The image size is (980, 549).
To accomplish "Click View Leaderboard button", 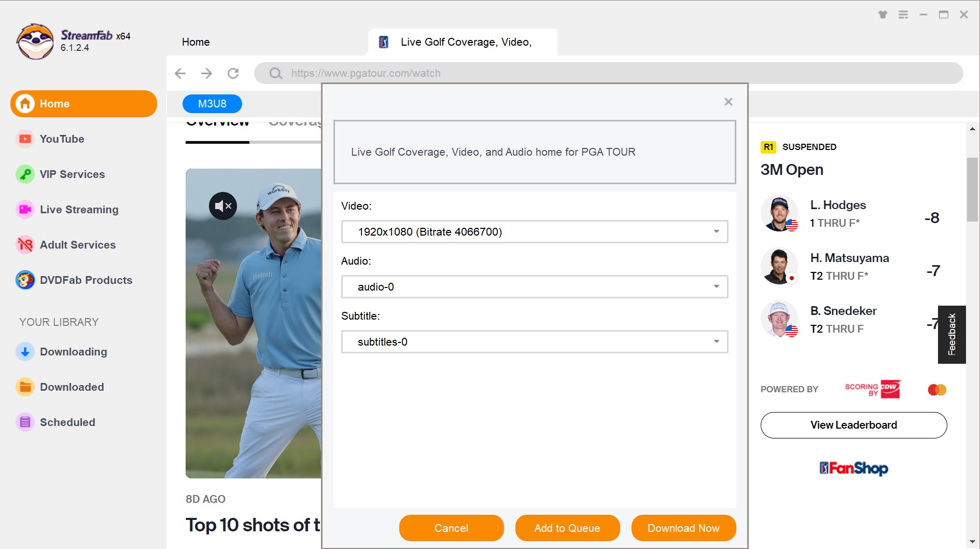I will coord(853,425).
